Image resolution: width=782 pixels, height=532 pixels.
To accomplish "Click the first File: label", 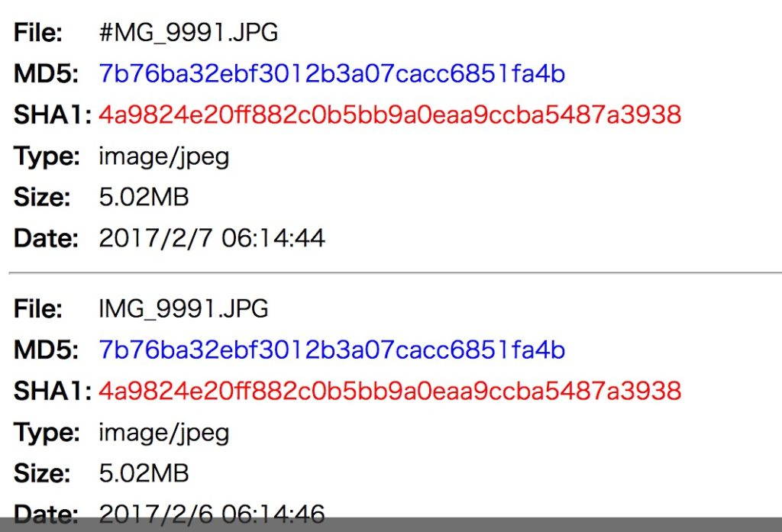I will [38, 33].
